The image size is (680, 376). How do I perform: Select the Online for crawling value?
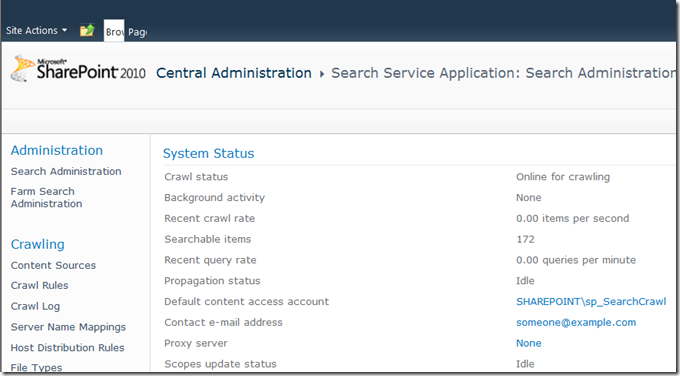click(563, 177)
